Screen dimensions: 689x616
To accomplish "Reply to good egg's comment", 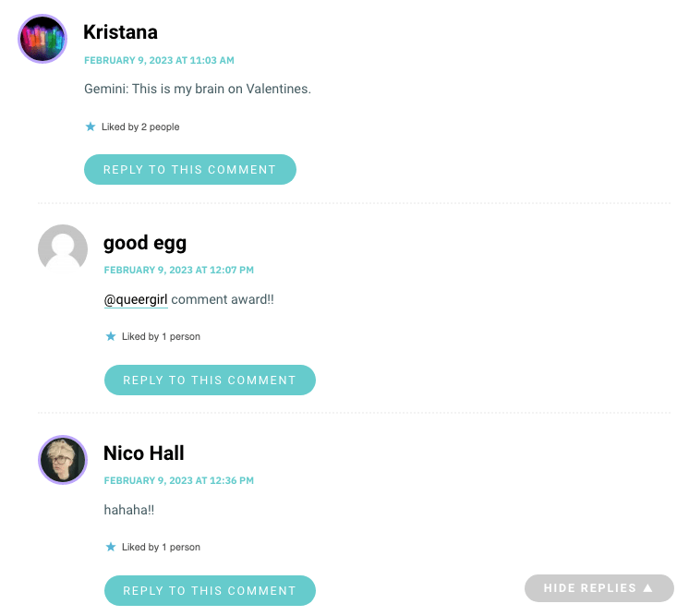I will click(x=210, y=380).
